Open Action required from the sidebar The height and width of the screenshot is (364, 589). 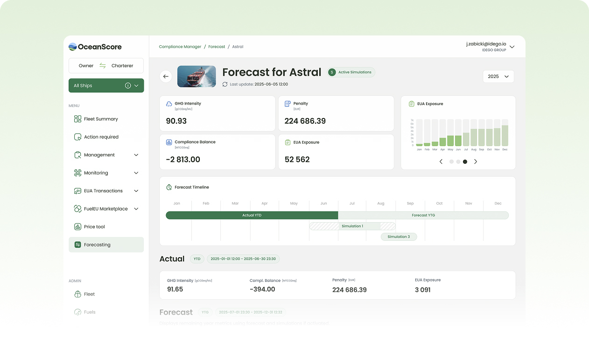pyautogui.click(x=101, y=137)
